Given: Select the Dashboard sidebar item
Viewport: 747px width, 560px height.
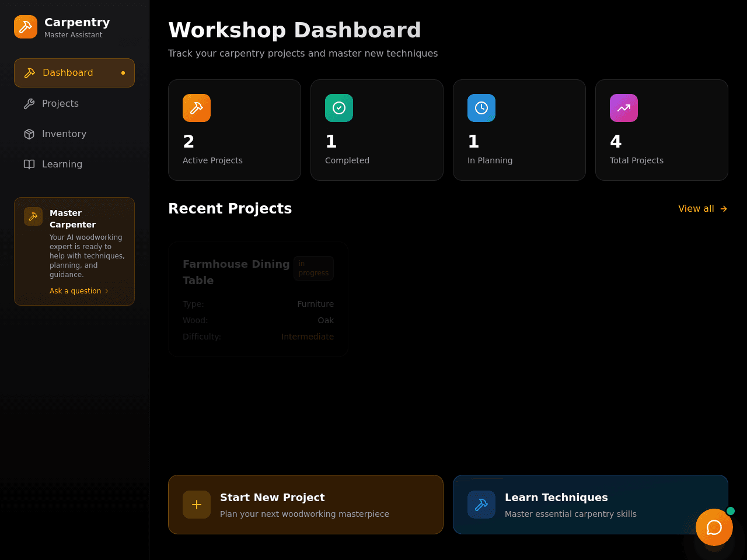Looking at the screenshot, I should click(x=74, y=73).
